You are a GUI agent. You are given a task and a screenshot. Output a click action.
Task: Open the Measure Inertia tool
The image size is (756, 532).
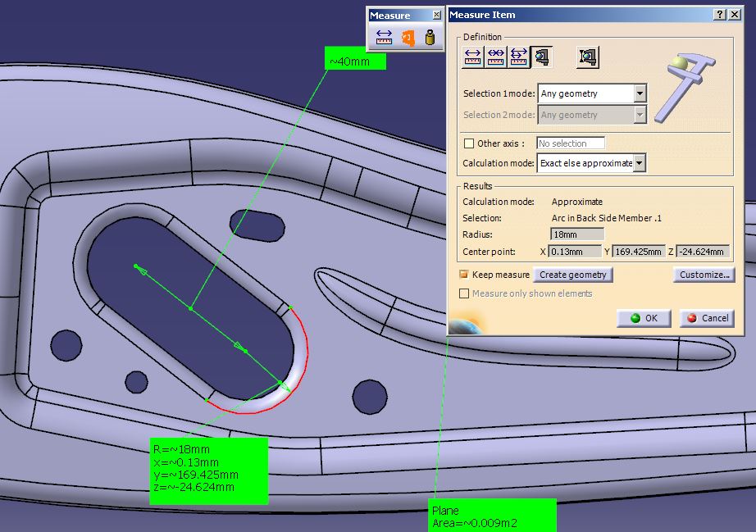[x=430, y=38]
